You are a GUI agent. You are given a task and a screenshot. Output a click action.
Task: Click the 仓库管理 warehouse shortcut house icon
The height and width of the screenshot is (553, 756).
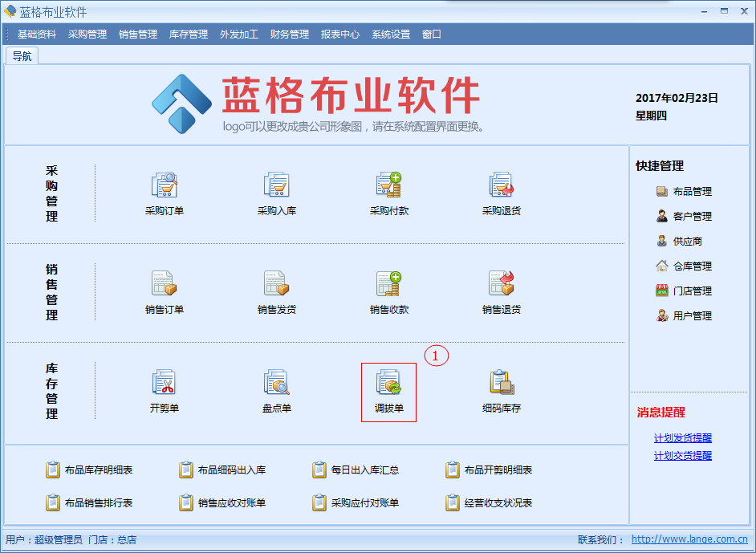point(662,266)
